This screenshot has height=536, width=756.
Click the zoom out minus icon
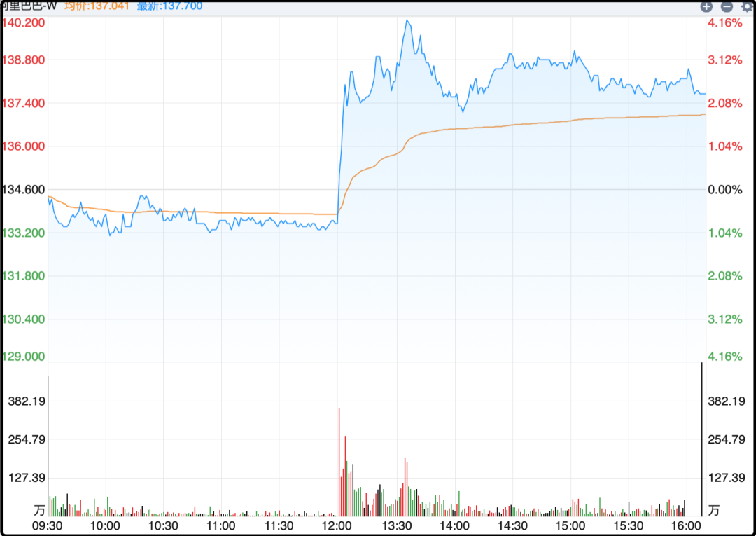727,6
